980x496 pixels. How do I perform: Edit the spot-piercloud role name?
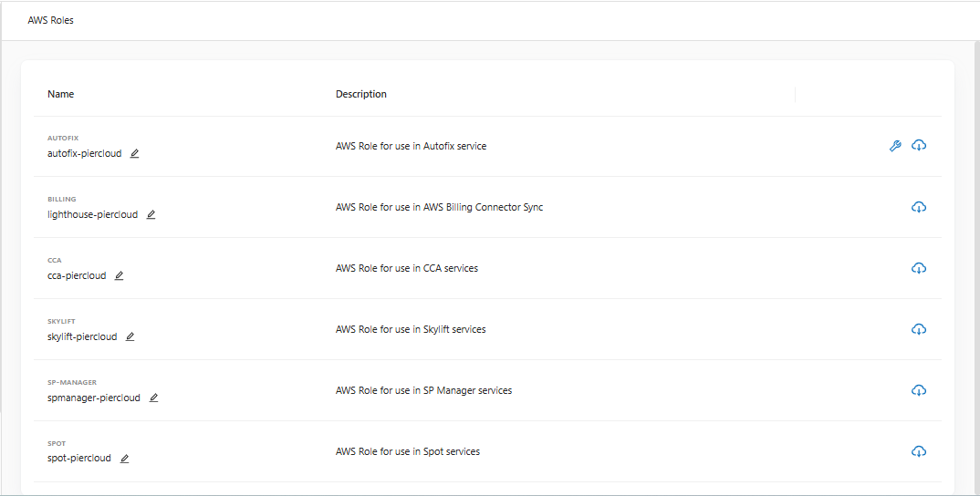point(124,459)
